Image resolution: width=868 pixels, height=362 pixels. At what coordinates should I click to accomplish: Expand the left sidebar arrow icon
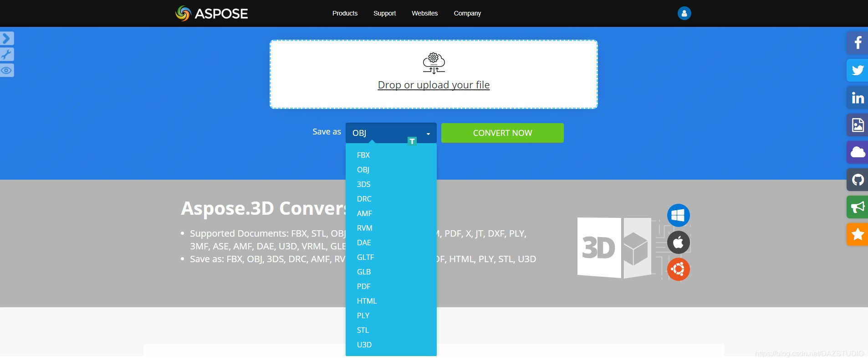point(7,38)
